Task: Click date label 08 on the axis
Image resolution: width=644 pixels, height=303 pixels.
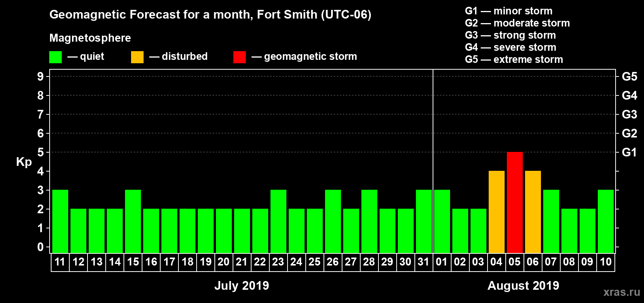Action: [569, 262]
